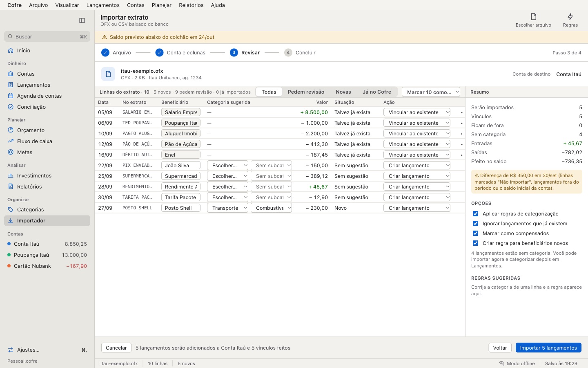This screenshot has height=368, width=588.
Task: Click the Buscar search field
Action: pos(47,37)
